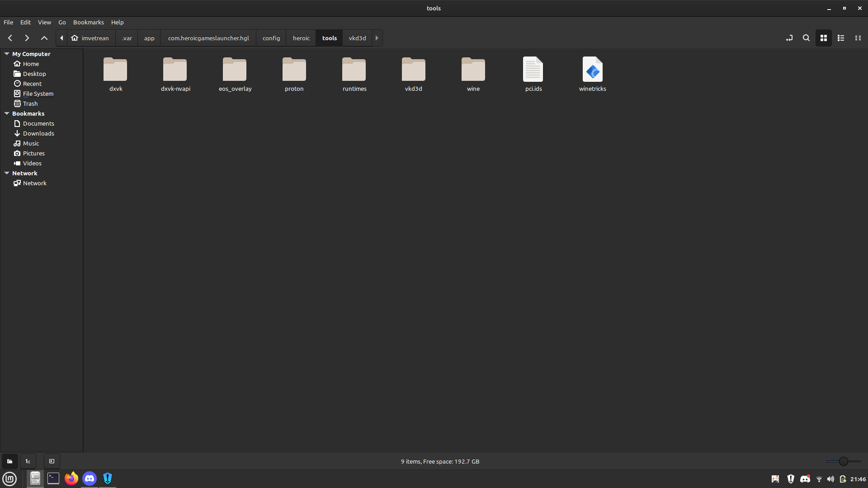The width and height of the screenshot is (868, 488).
Task: Open Downloads from the sidebar
Action: (x=38, y=133)
